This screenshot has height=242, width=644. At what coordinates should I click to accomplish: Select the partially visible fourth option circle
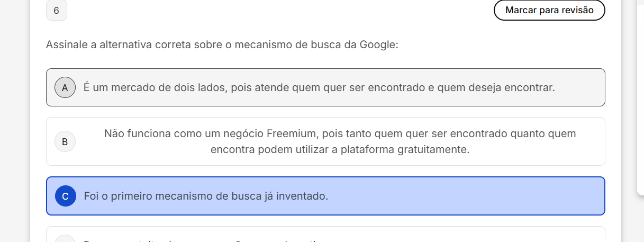click(x=65, y=239)
